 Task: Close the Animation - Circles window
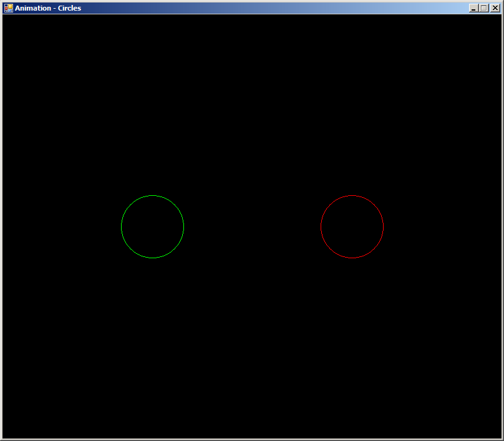(495, 8)
